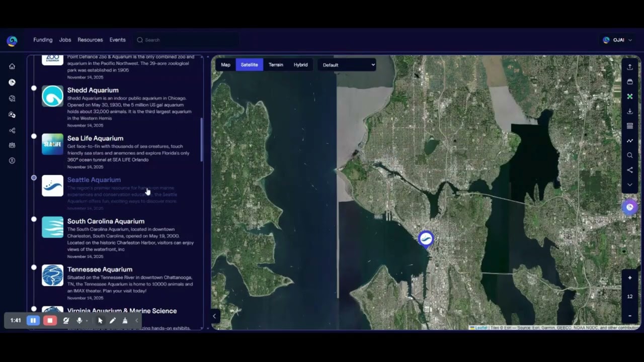Click the Point Defiance Zoo logo thumbnail
The image size is (644, 362).
click(52, 60)
